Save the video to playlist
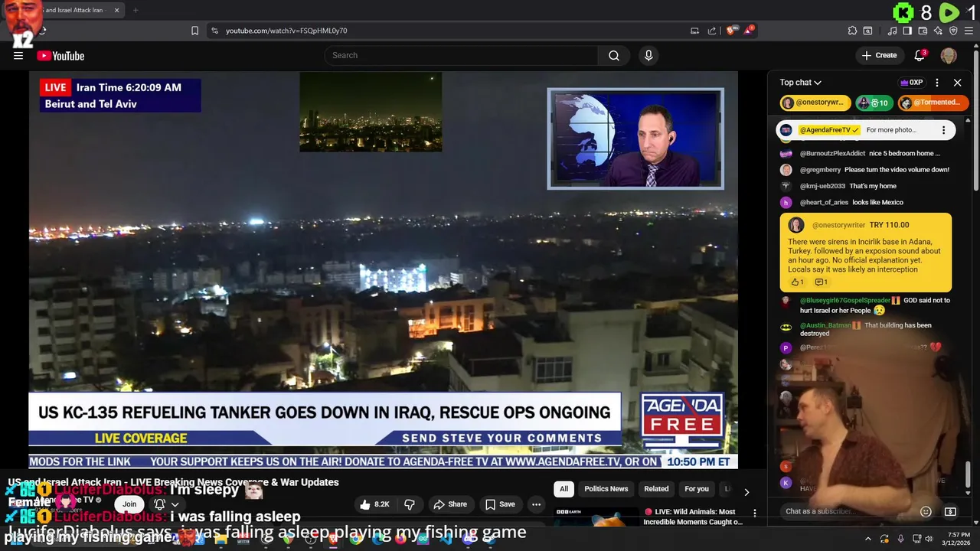 500,504
